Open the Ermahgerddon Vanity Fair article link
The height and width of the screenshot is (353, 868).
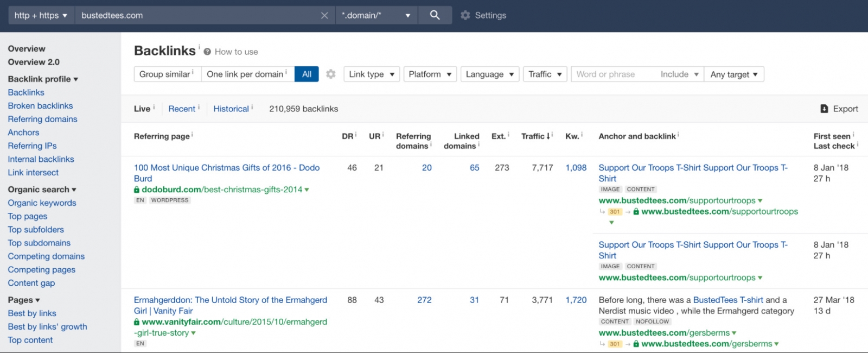click(x=231, y=305)
